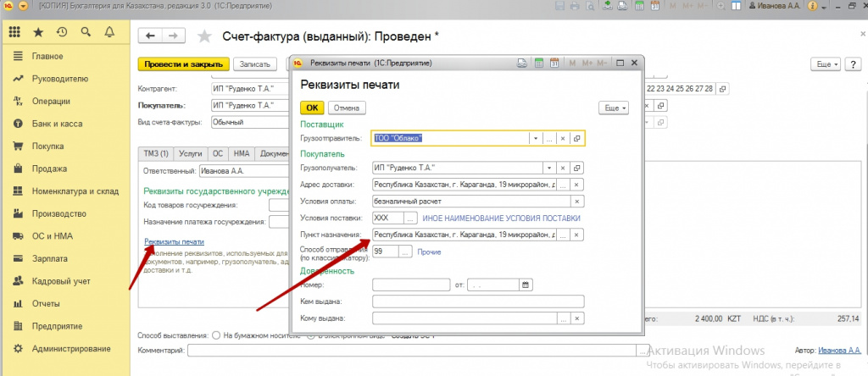Click into the Условия оплаты field
Screen dimensions: 868x376
[x=471, y=202]
